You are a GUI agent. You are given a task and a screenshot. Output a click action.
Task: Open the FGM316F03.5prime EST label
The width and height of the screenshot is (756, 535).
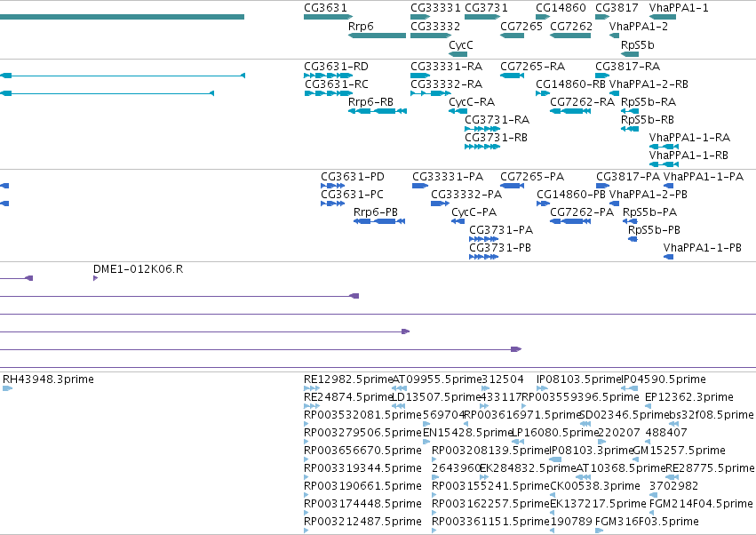pyautogui.click(x=647, y=522)
